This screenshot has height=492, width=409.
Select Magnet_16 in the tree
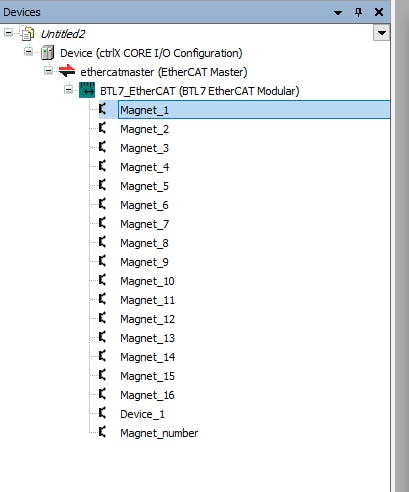pyautogui.click(x=147, y=395)
